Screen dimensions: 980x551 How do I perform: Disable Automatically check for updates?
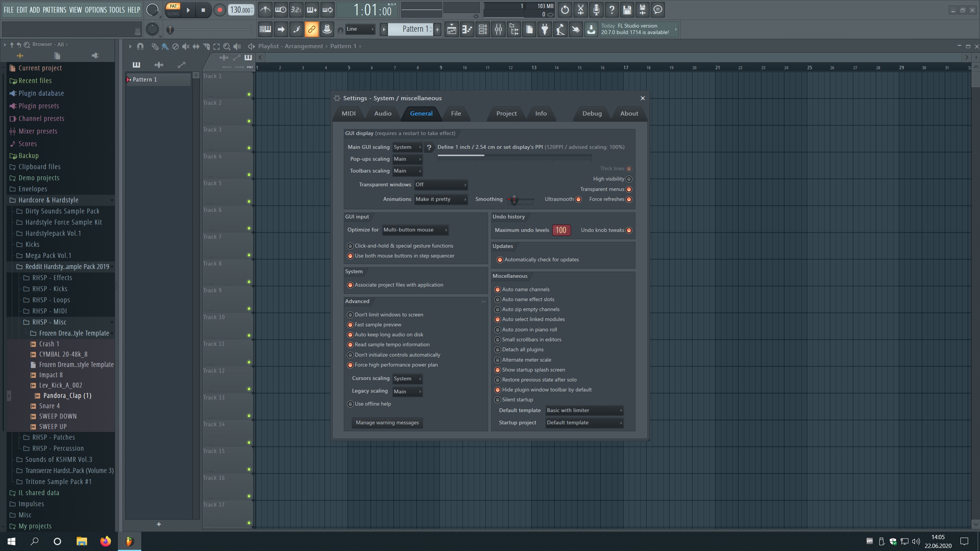pos(500,259)
